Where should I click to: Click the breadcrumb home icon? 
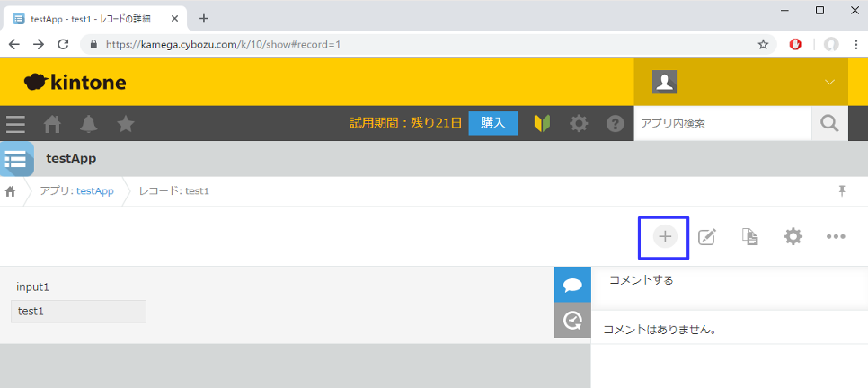tap(10, 191)
